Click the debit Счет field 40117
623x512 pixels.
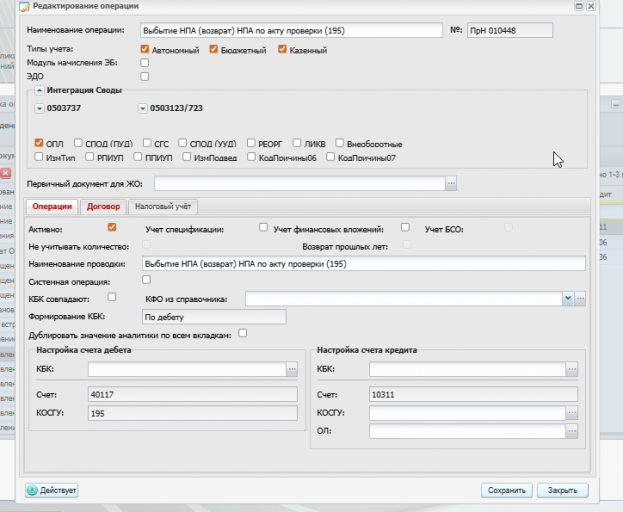click(193, 394)
